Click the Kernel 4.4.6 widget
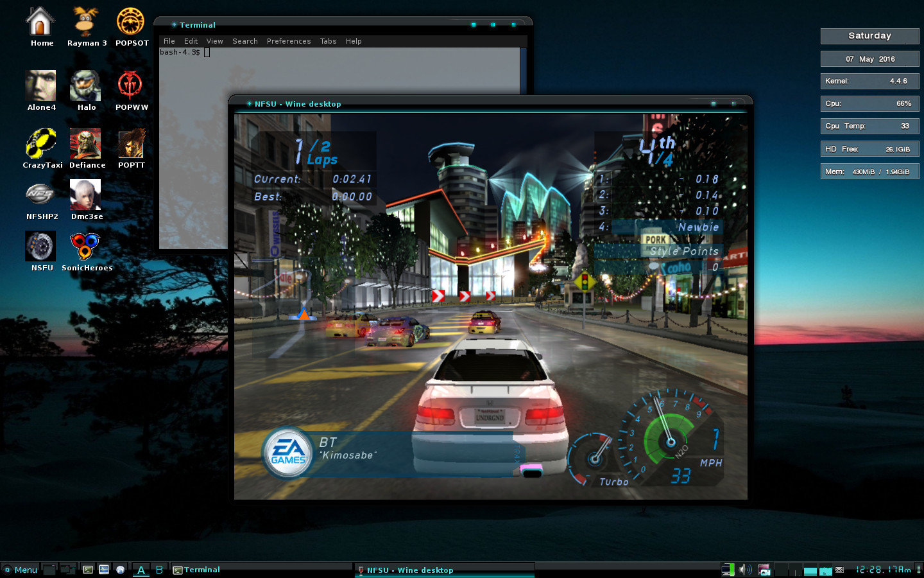924x578 pixels. [869, 81]
